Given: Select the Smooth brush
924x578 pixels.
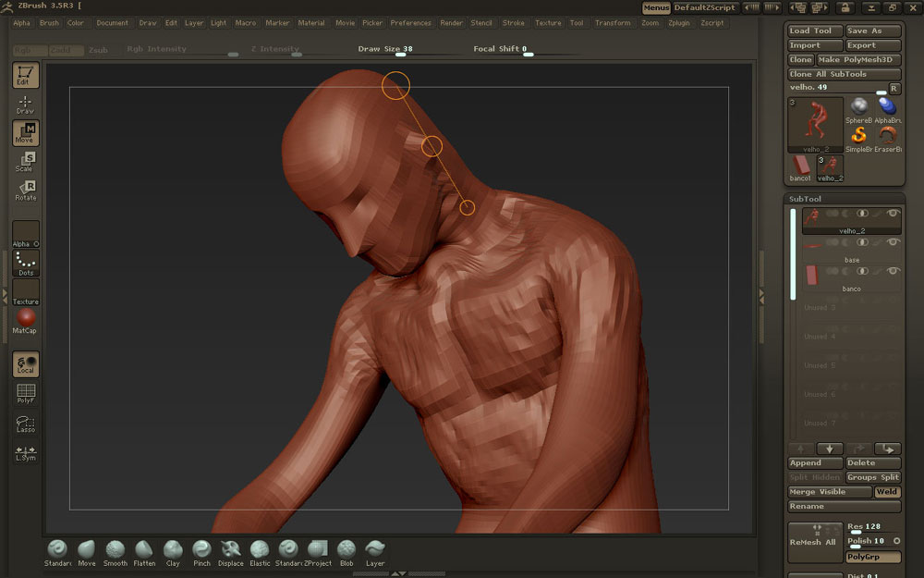Looking at the screenshot, I should point(115,551).
